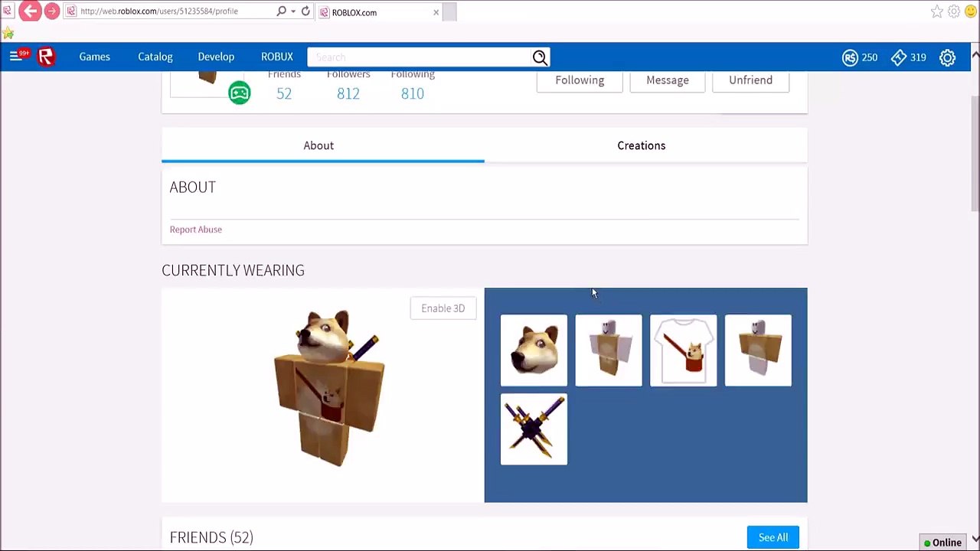Refresh the page with the reload icon
This screenshot has height=551, width=980.
click(305, 11)
